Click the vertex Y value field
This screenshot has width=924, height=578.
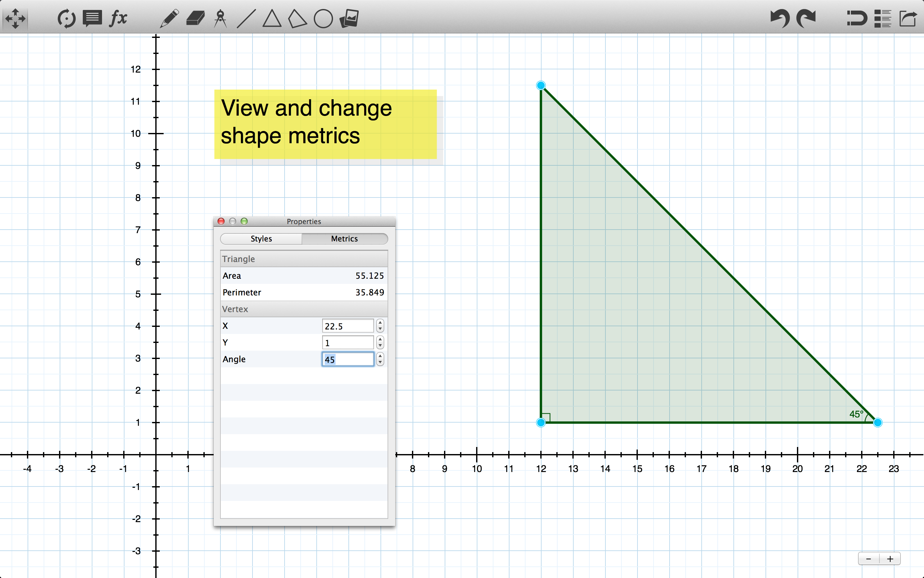click(x=347, y=343)
